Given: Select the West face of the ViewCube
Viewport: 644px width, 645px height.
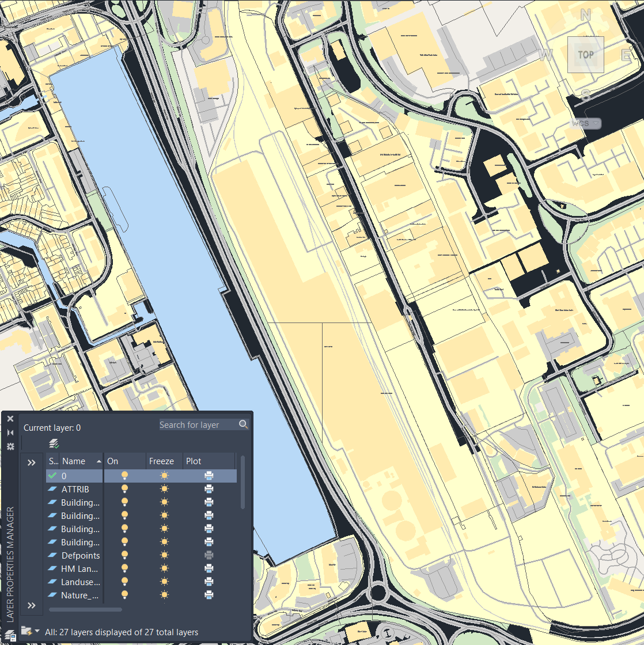Looking at the screenshot, I should click(545, 55).
